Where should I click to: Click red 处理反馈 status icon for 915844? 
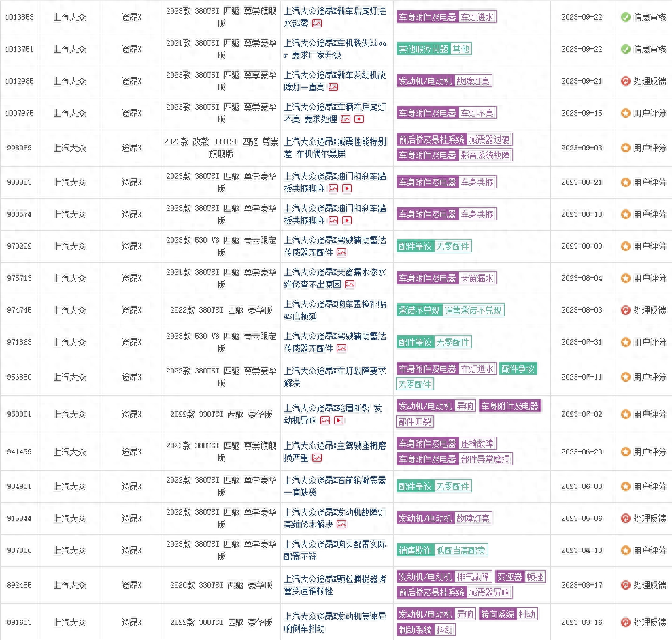pos(625,518)
